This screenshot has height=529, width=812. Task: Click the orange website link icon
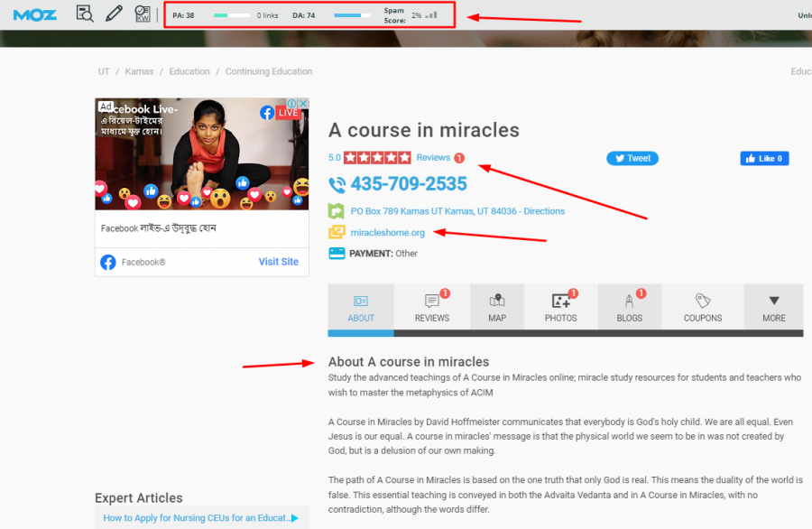pos(337,232)
